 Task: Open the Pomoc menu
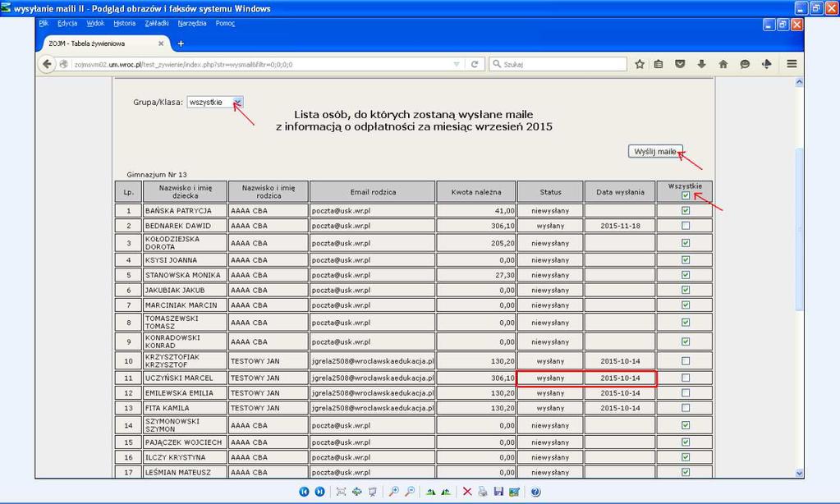point(225,23)
